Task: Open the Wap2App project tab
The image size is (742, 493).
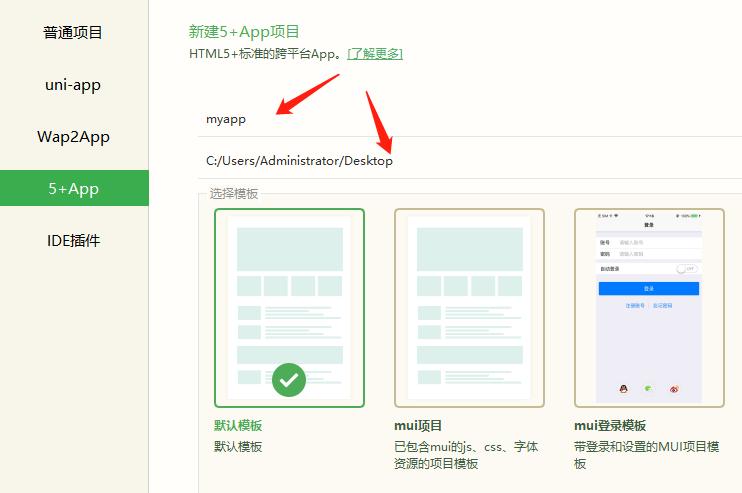Action: (74, 137)
